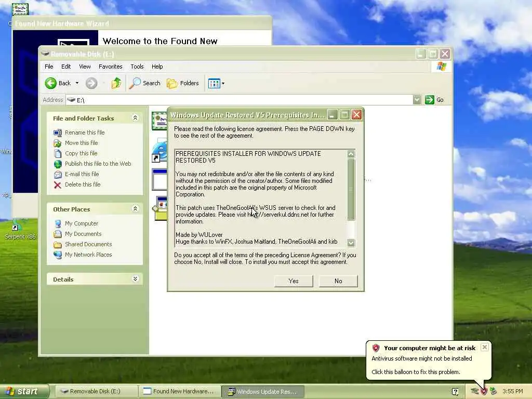The height and width of the screenshot is (399, 532).
Task: Open Shared Documents from Other Places
Action: click(x=88, y=244)
